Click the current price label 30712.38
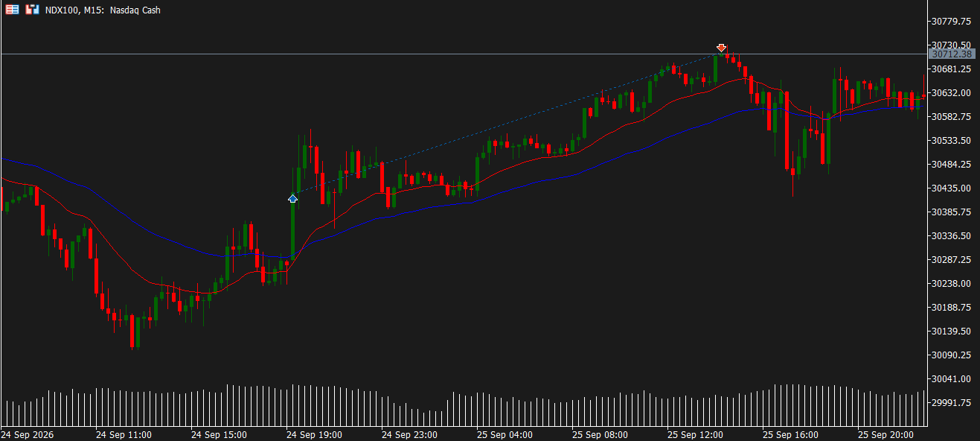This screenshot has width=980, height=441. pyautogui.click(x=952, y=54)
